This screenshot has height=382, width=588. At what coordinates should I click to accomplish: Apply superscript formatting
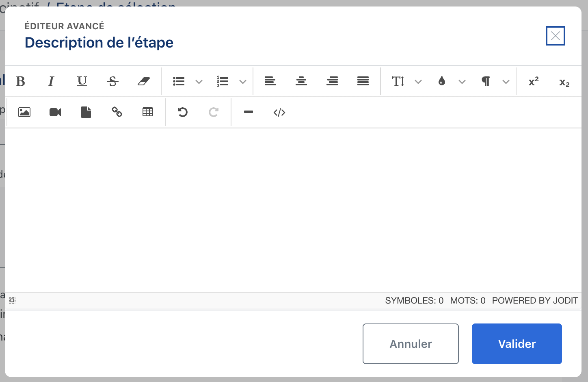pyautogui.click(x=534, y=81)
